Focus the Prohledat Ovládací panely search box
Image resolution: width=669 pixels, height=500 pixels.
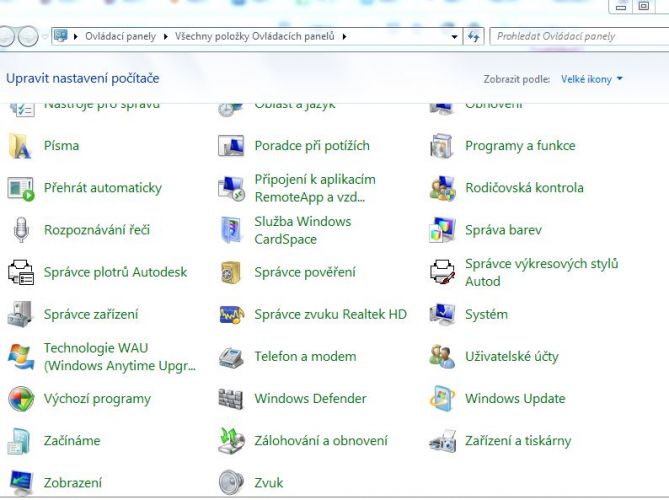point(579,36)
